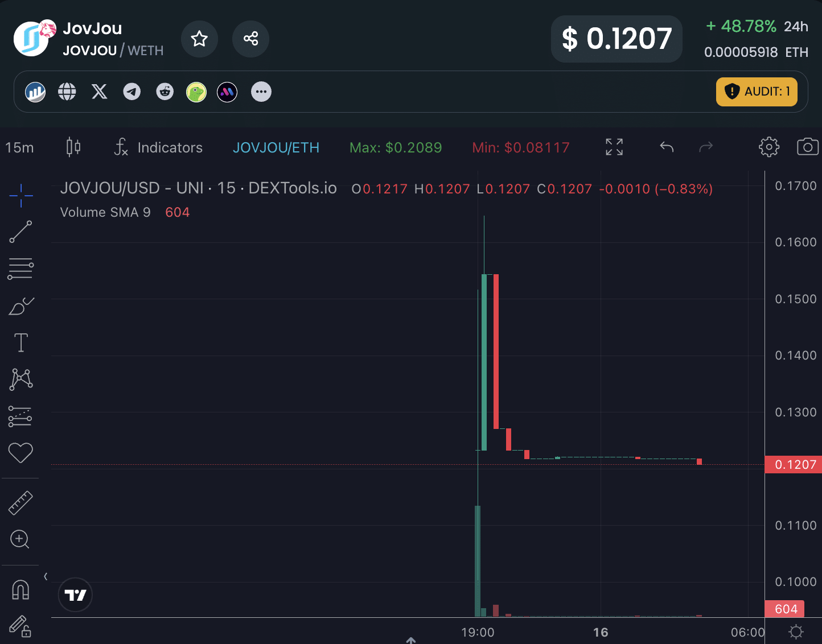822x644 pixels.
Task: Select the brush drawing tool
Action: [x=21, y=306]
